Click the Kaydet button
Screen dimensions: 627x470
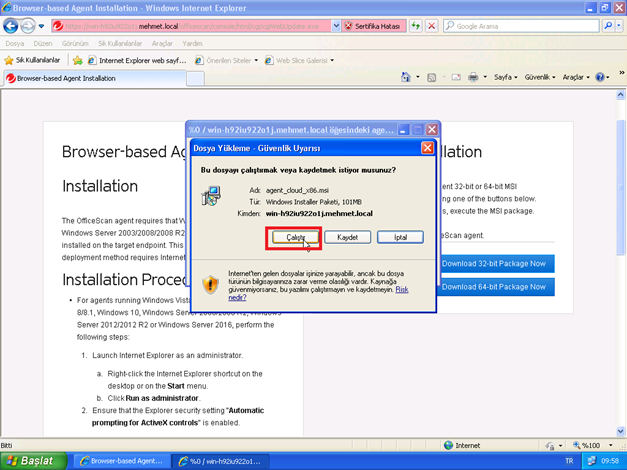pyautogui.click(x=347, y=237)
